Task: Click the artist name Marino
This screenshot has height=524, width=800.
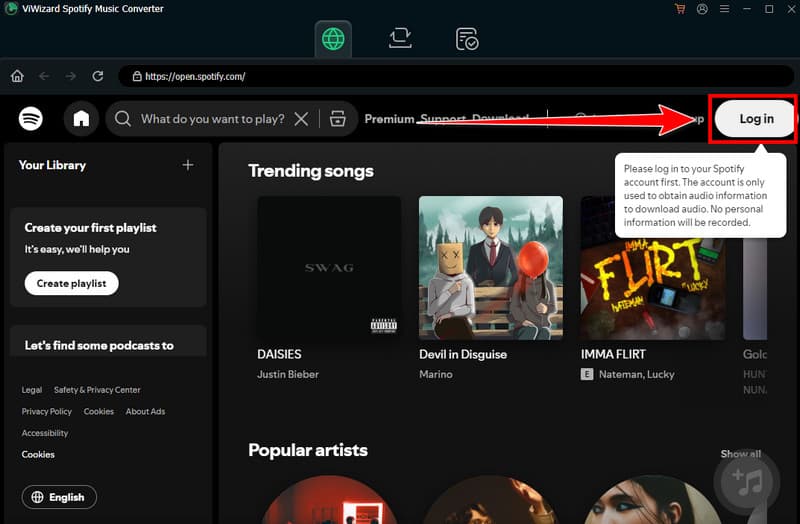Action: click(436, 374)
